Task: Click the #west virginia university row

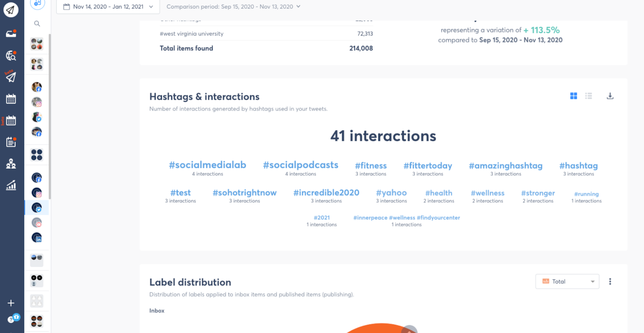Action: click(266, 33)
